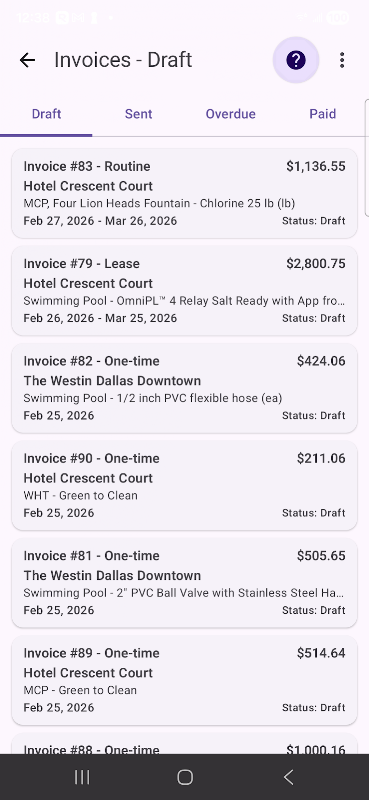Screen dimensions: 369x800
Task: Open Invoice #79 Lease card
Action: tap(184, 291)
